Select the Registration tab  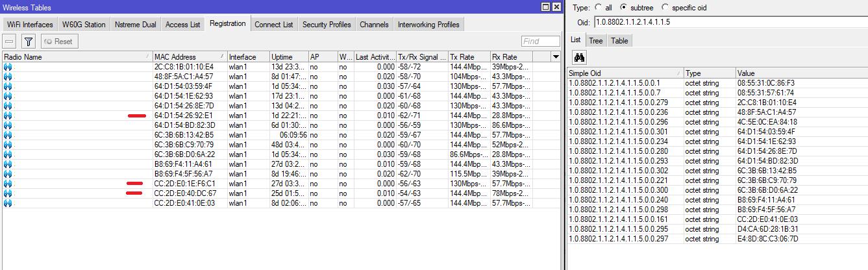point(228,23)
